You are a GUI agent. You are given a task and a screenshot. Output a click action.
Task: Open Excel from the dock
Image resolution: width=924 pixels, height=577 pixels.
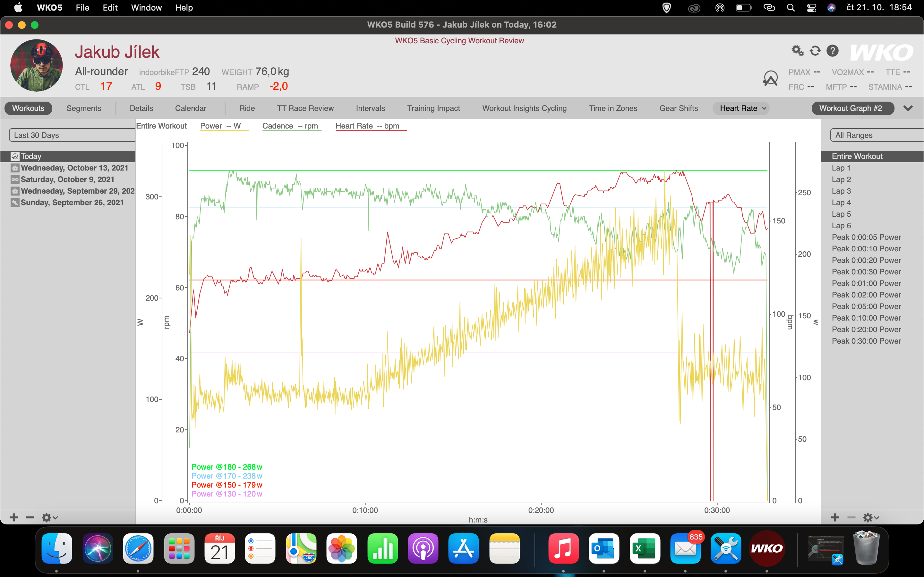click(x=645, y=548)
